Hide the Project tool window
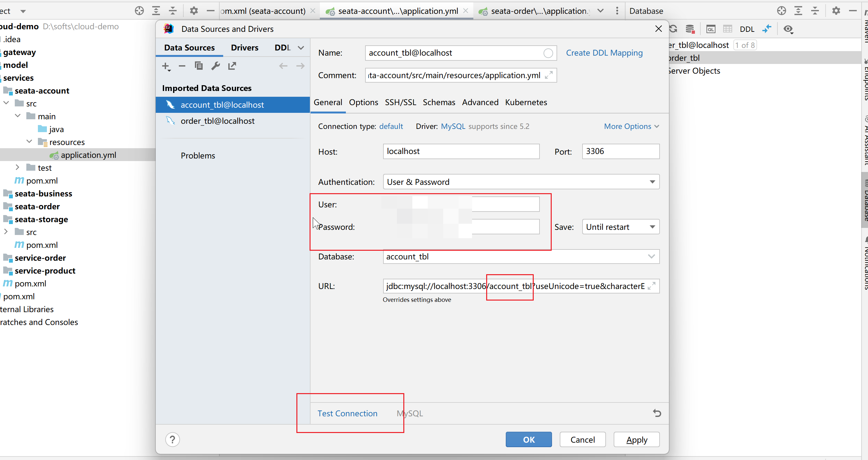 pos(211,11)
